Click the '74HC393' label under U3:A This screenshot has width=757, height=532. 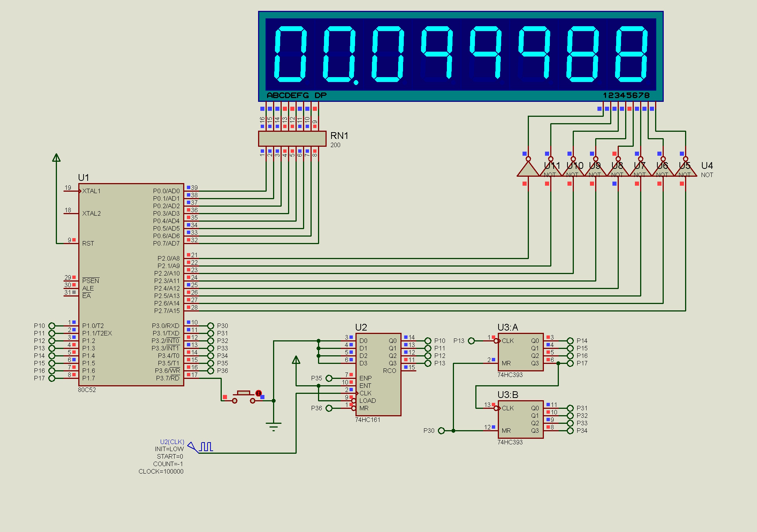coord(510,375)
